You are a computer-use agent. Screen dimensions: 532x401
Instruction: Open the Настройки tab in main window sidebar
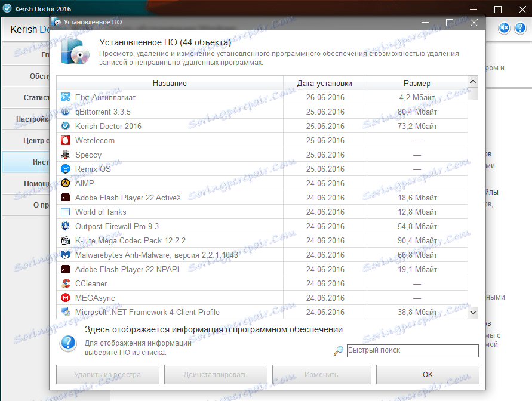pyautogui.click(x=26, y=119)
